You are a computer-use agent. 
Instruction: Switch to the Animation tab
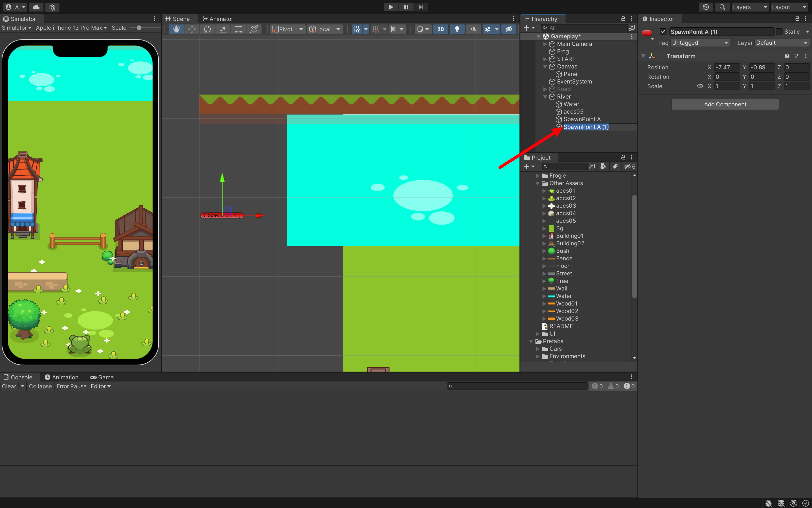coord(62,377)
